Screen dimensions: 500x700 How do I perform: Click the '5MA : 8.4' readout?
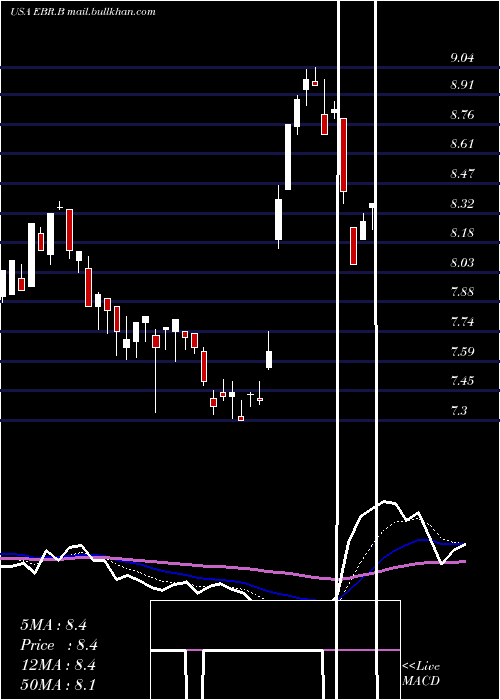pyautogui.click(x=53, y=625)
